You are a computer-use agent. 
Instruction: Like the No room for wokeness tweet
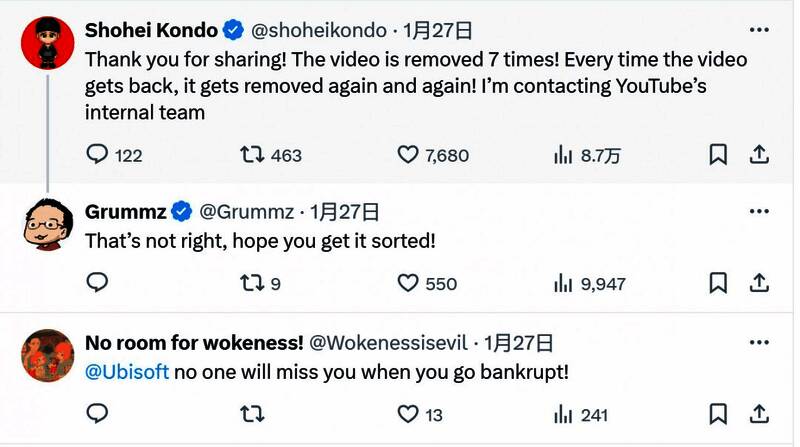[408, 414]
